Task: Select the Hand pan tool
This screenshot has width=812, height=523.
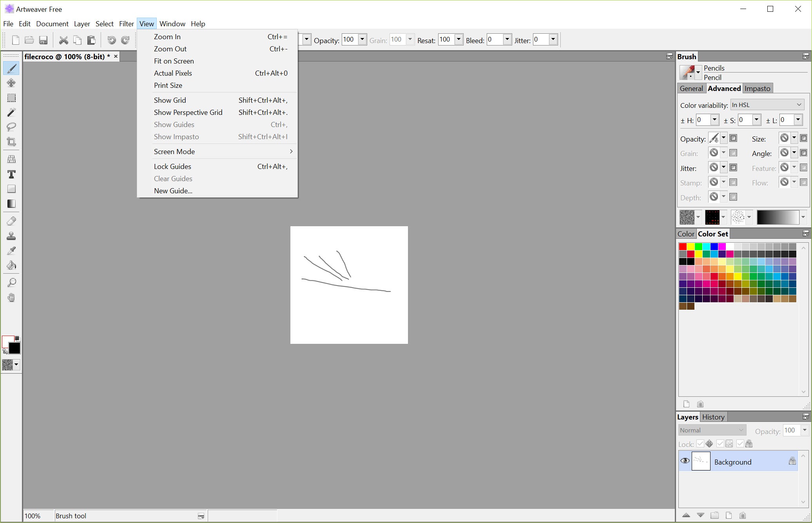Action: (11, 298)
